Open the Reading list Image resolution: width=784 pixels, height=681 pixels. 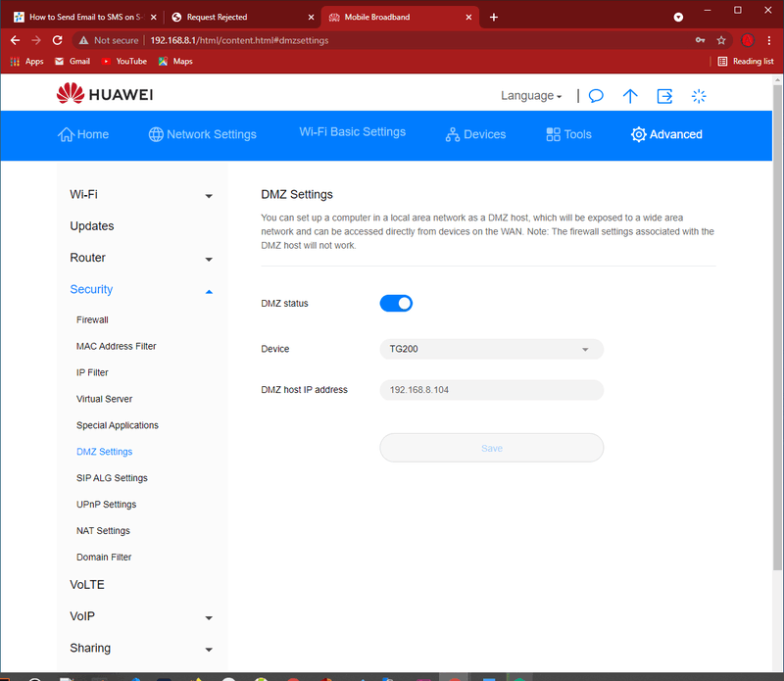746,62
